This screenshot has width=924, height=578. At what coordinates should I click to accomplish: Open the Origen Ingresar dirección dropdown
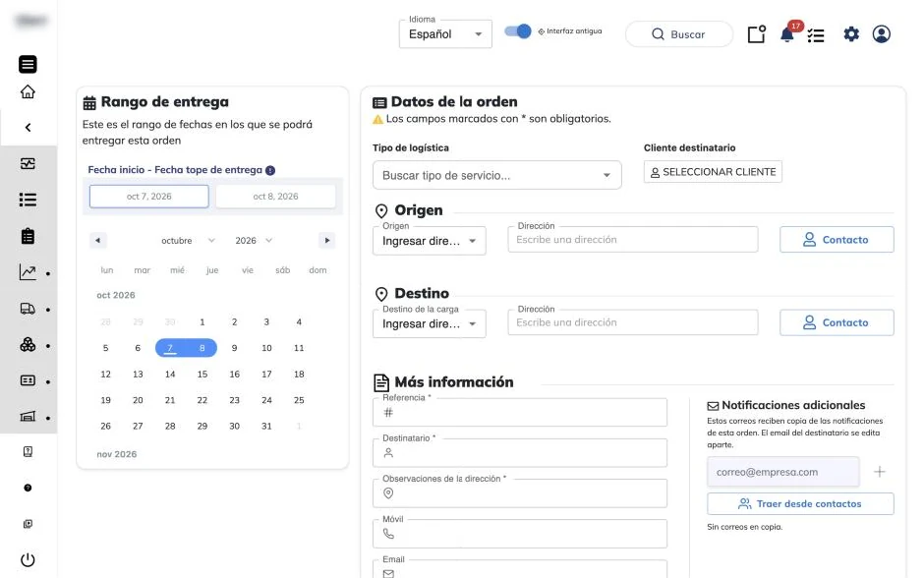click(x=429, y=241)
